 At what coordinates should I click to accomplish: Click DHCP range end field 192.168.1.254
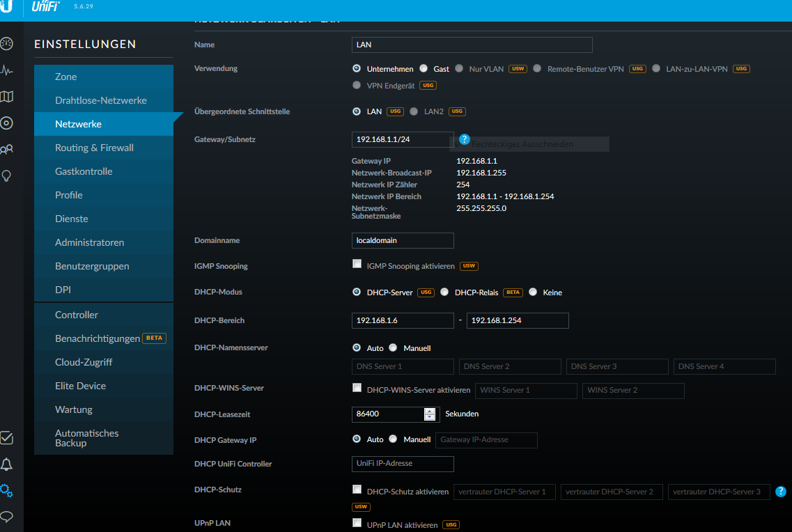tap(518, 320)
